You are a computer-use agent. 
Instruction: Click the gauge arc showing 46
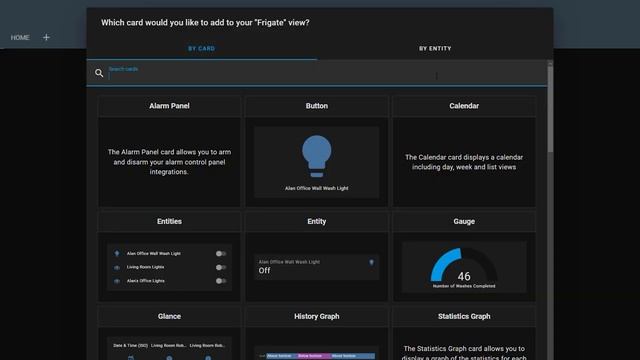(x=464, y=264)
